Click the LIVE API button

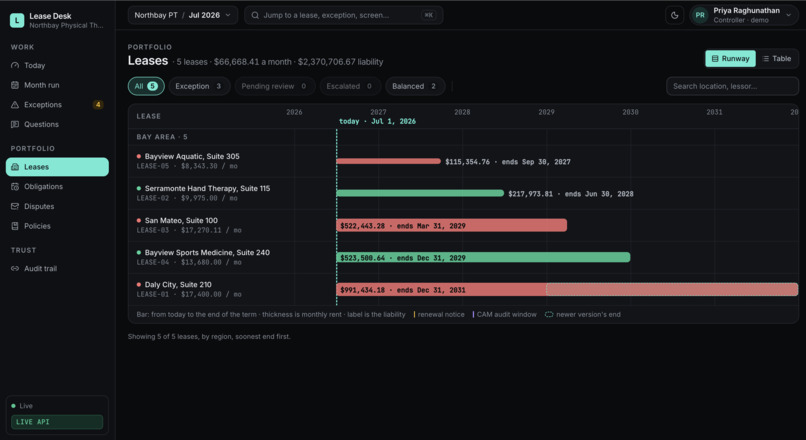[57, 422]
